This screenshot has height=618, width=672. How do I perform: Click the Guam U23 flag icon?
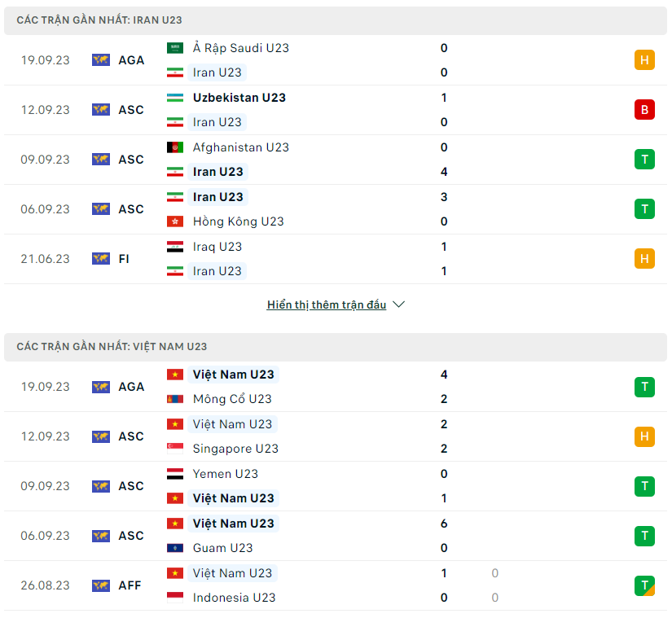[x=174, y=548]
